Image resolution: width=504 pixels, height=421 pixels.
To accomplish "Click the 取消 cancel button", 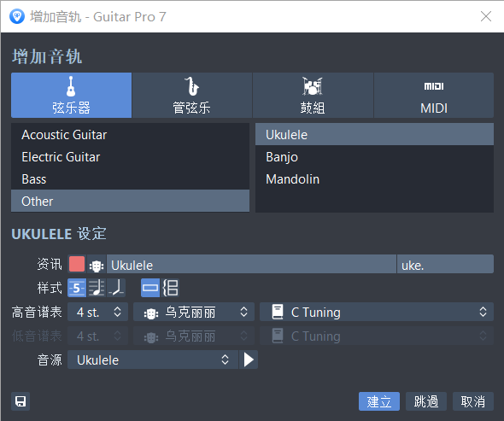I will (473, 401).
